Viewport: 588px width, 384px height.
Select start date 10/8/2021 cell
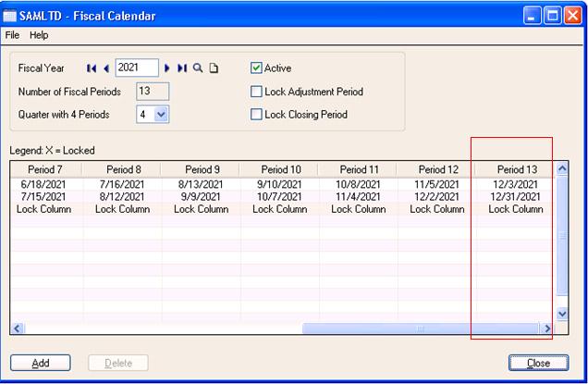click(x=358, y=184)
